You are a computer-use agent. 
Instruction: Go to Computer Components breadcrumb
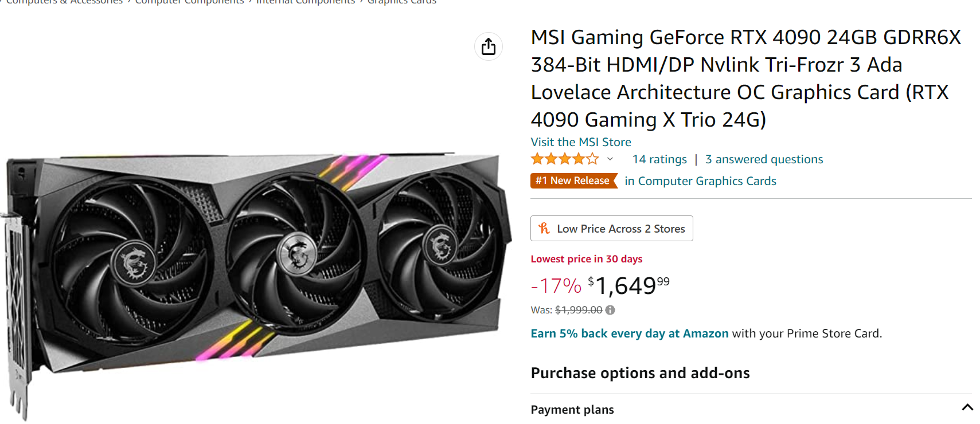tap(189, 2)
